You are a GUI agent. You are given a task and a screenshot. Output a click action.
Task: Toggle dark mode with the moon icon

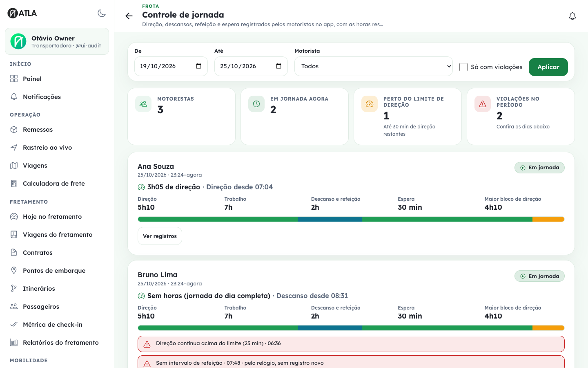pyautogui.click(x=102, y=13)
